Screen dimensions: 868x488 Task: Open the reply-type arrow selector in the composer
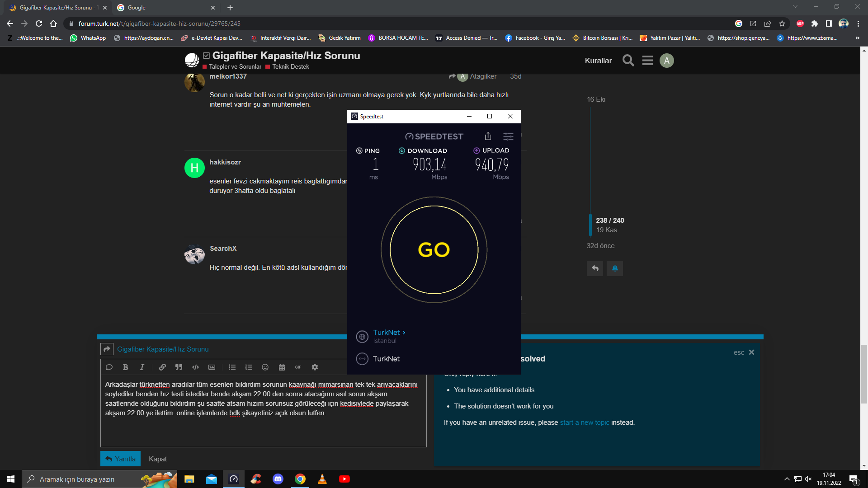[x=107, y=349]
